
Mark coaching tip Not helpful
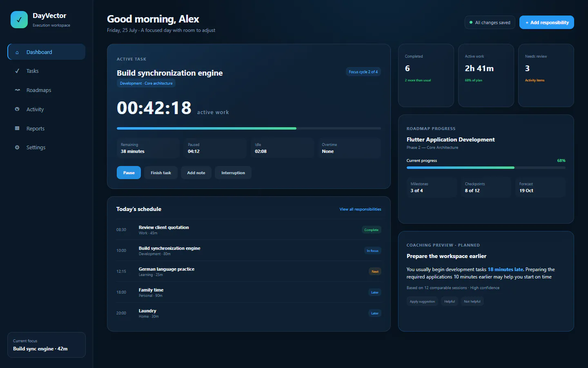coord(472,301)
